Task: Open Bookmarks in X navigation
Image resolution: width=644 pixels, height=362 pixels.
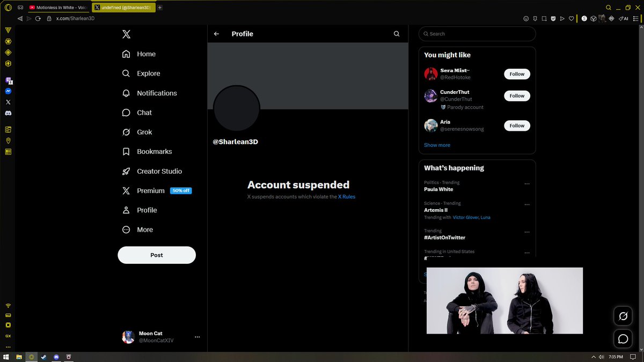Action: click(x=147, y=152)
